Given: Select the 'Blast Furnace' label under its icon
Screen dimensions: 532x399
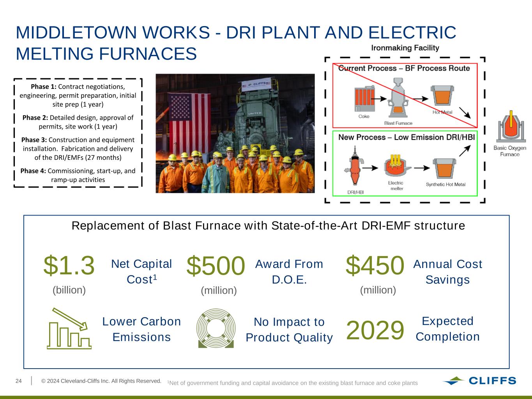Looking at the screenshot, I should click(x=398, y=123).
